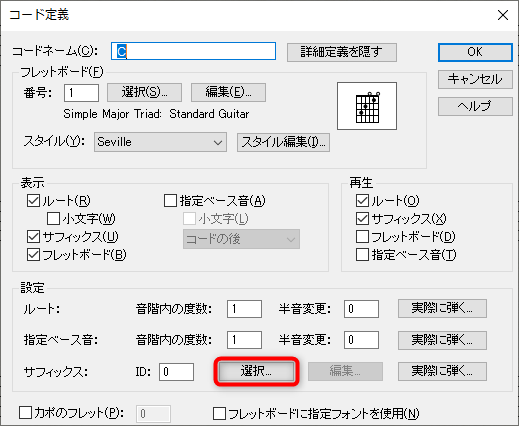Click the スタイル編集 button
Viewport: 519px width, 426px height.
click(x=283, y=142)
